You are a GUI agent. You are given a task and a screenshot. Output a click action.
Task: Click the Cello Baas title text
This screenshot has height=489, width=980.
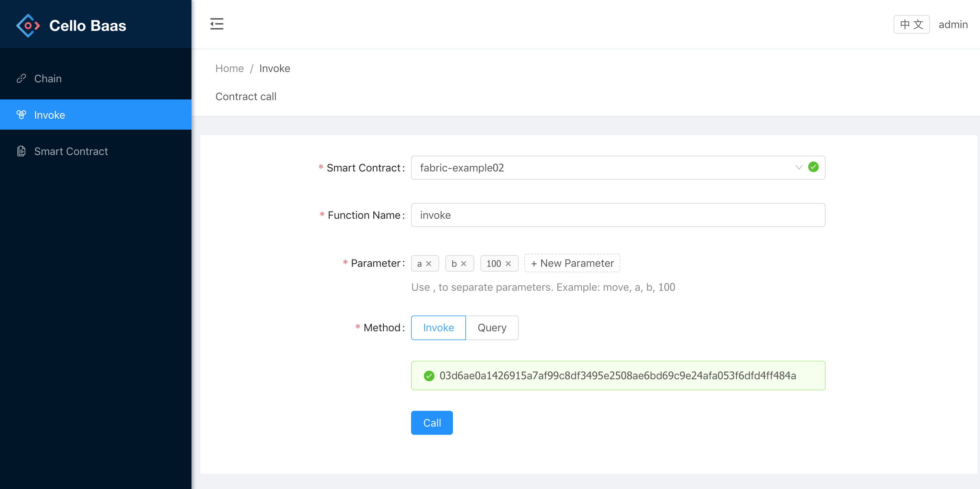point(87,25)
